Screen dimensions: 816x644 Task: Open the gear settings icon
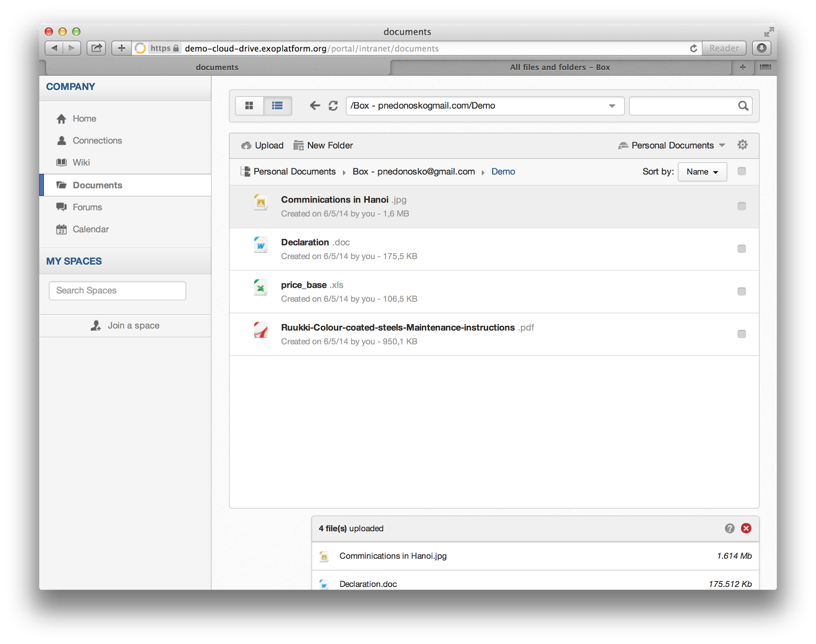pyautogui.click(x=743, y=145)
